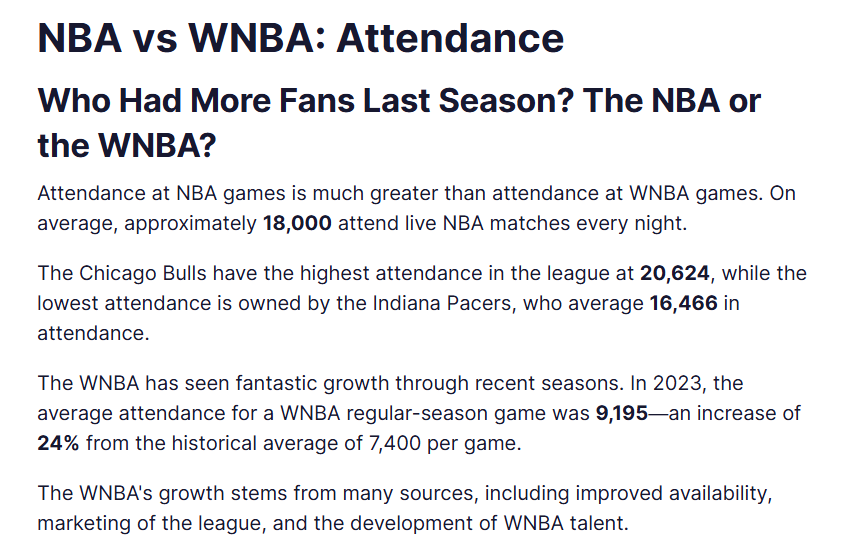The height and width of the screenshot is (545, 850).
Task: Click the bold 20,624 Bulls attendance number
Action: coord(674,273)
